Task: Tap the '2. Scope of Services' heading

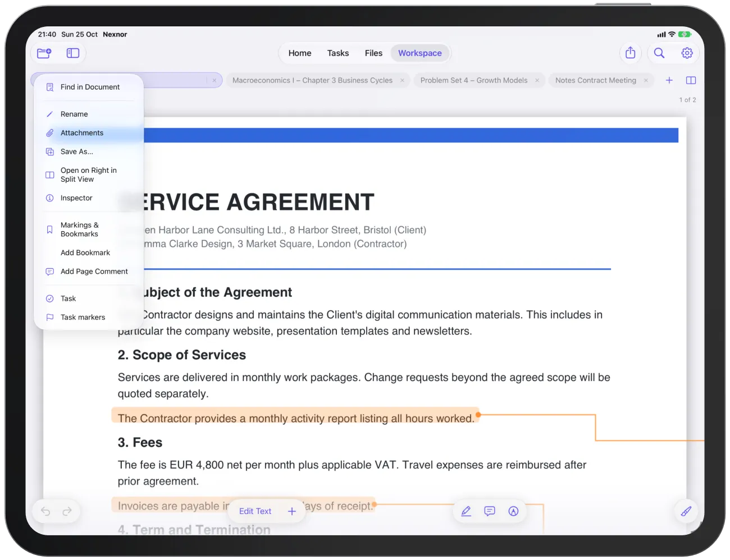Action: 182,355
